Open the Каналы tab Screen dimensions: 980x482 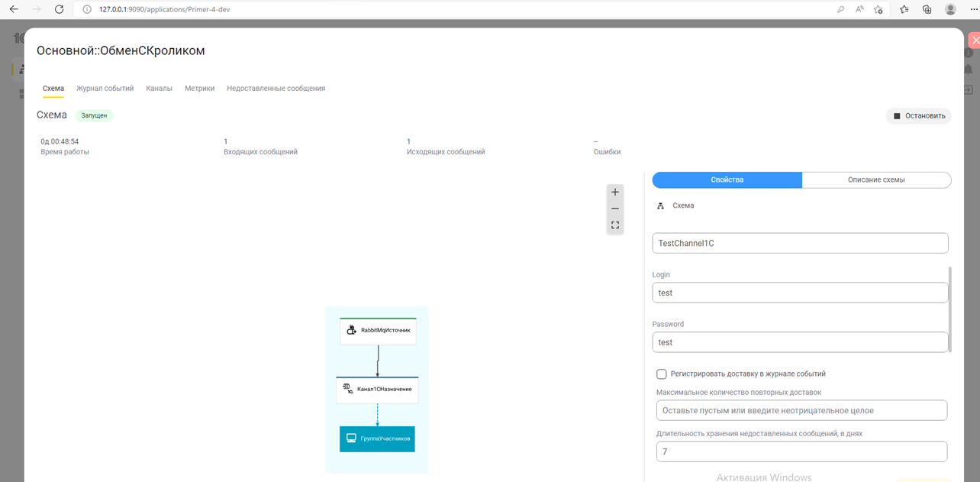(x=159, y=89)
